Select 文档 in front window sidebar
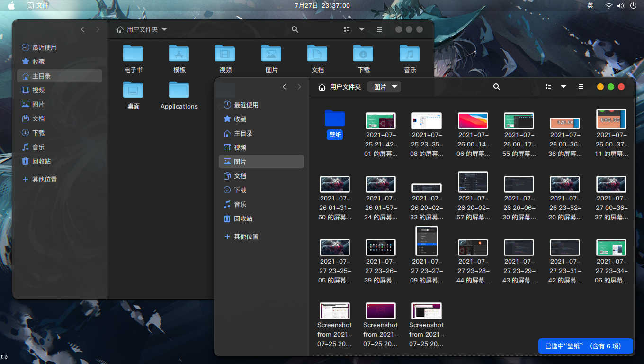 [261, 176]
